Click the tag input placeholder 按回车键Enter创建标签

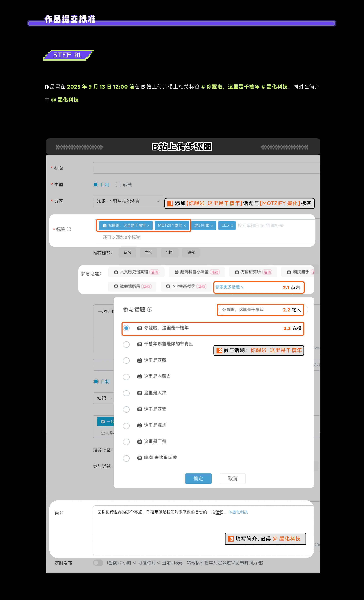tap(260, 226)
